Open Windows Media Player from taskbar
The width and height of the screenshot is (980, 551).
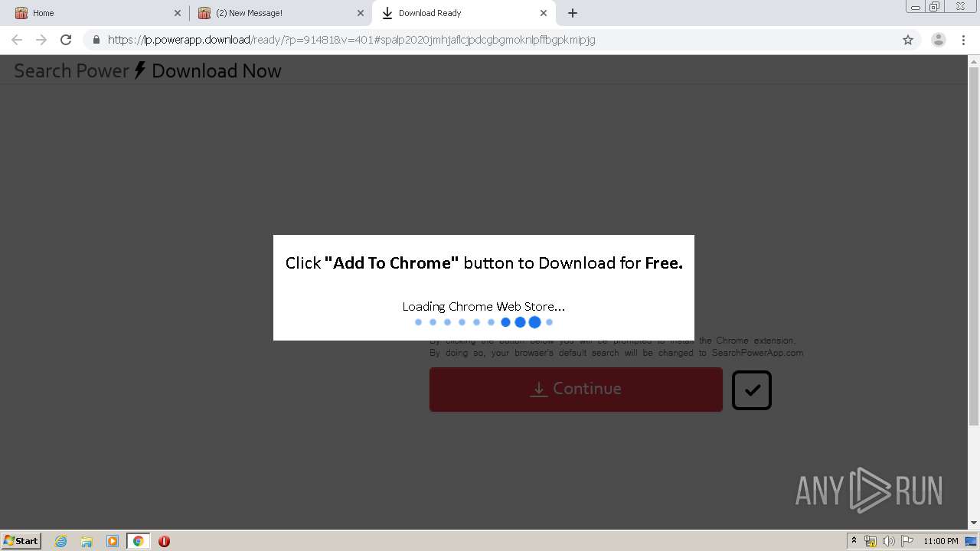tap(113, 541)
